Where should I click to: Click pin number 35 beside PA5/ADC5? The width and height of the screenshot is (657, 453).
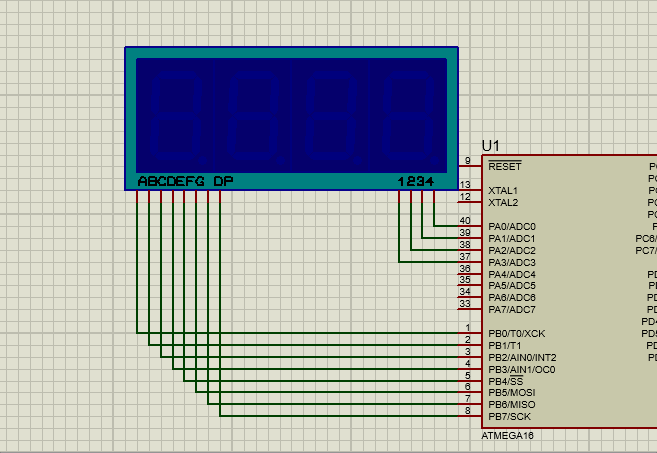[465, 280]
